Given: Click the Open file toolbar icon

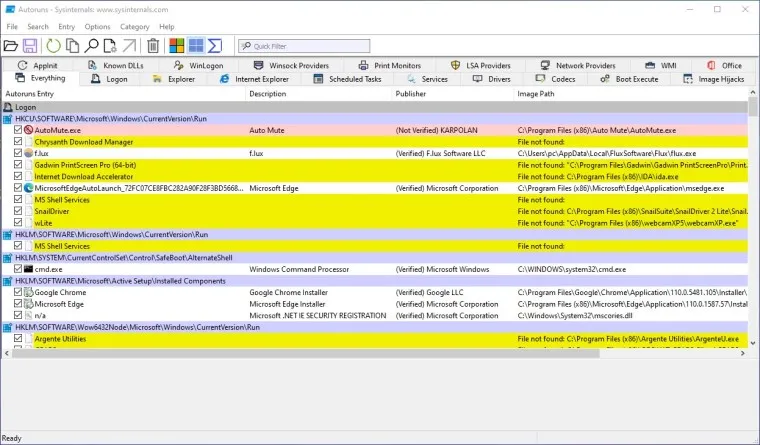Looking at the screenshot, I should click(11, 46).
